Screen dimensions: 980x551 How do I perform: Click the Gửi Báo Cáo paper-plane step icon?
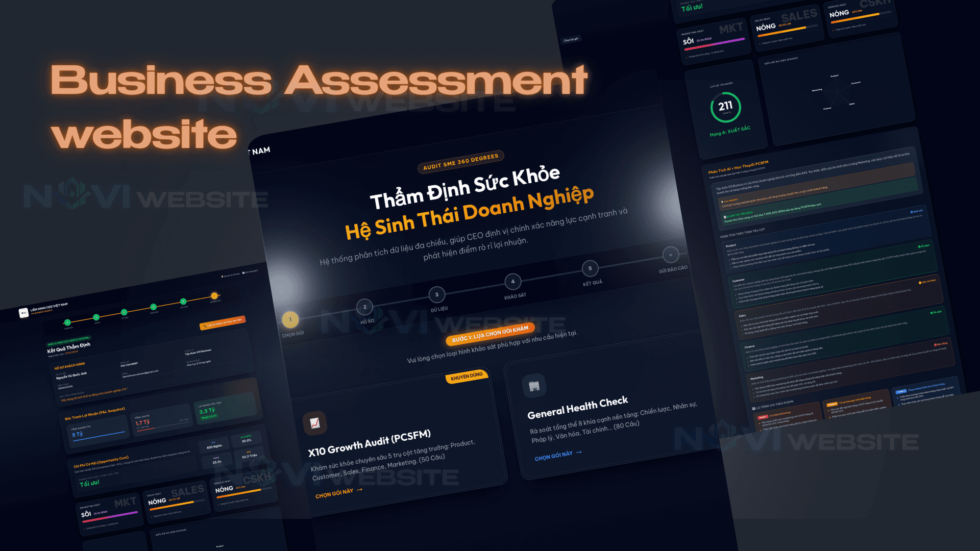670,254
